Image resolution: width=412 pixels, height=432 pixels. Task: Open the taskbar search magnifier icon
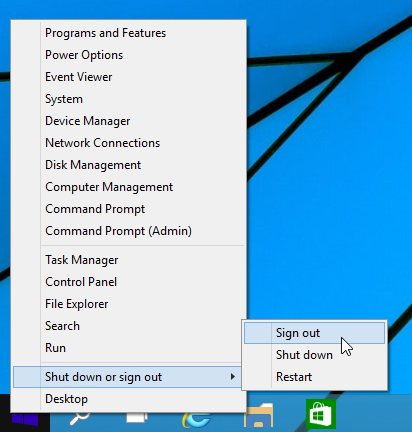(80, 419)
